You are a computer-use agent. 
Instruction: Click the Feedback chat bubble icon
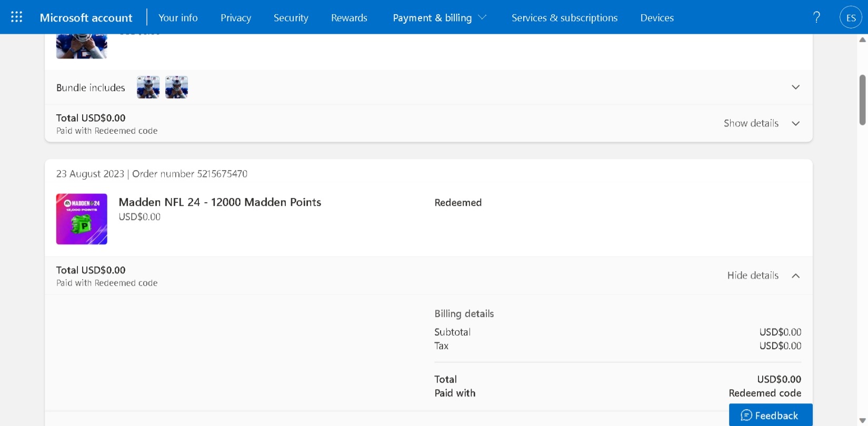pos(746,415)
